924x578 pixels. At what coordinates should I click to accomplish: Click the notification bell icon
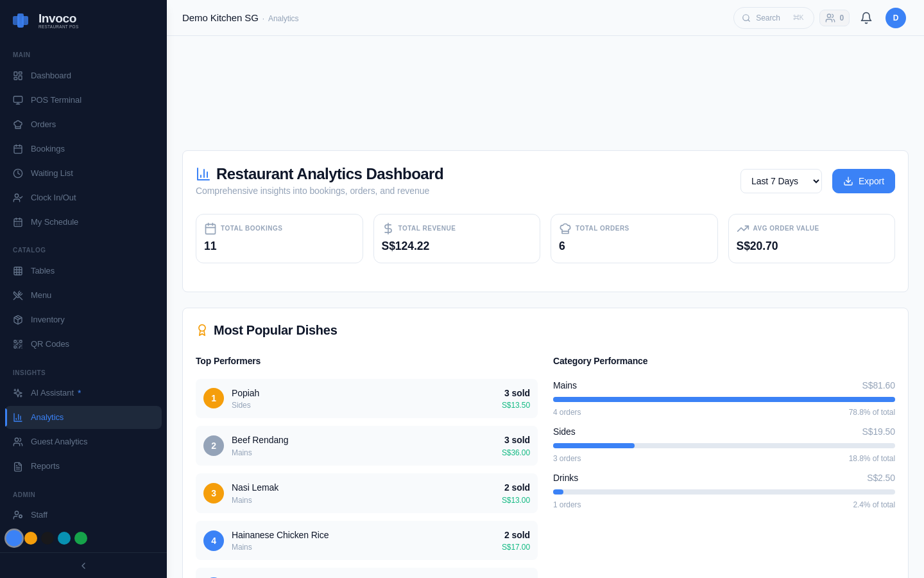[x=866, y=17]
